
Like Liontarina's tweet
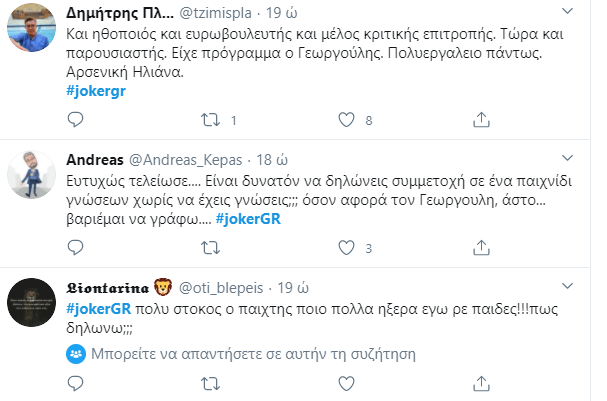point(346,384)
